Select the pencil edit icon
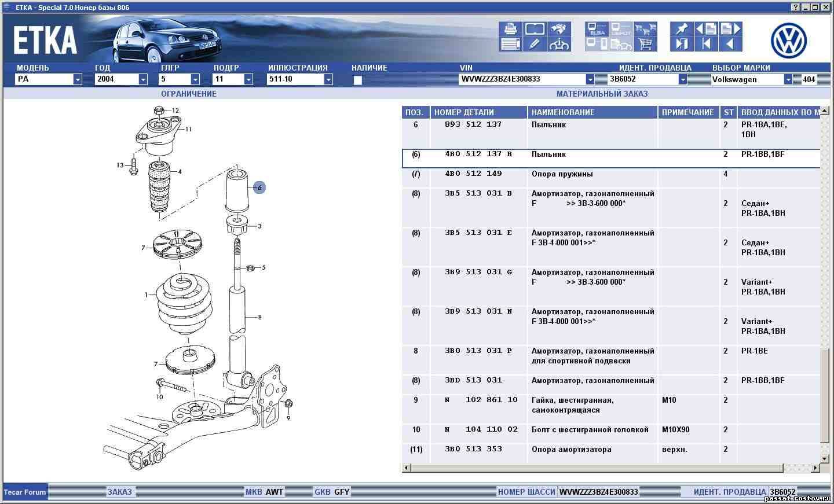Viewport: 834px width, 504px height. point(535,44)
